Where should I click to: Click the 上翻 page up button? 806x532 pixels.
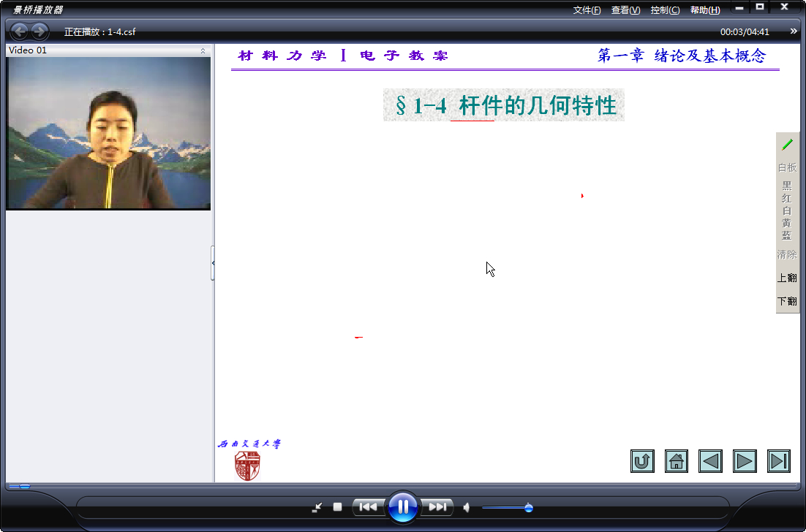pyautogui.click(x=787, y=278)
